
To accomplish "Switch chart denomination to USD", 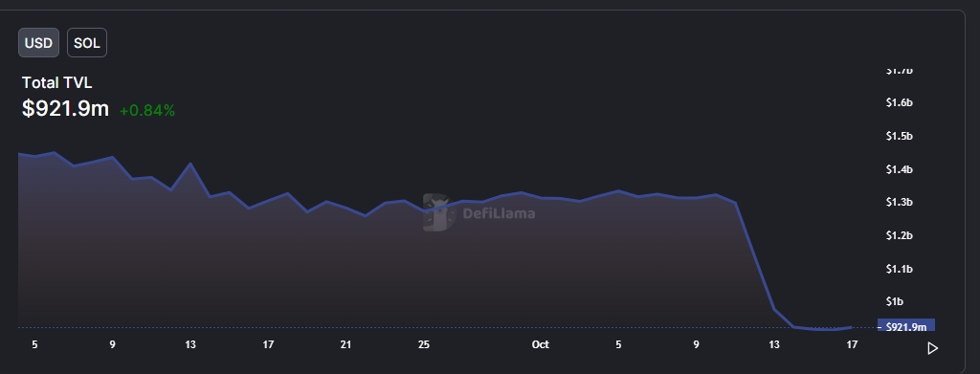I will 38,43.
